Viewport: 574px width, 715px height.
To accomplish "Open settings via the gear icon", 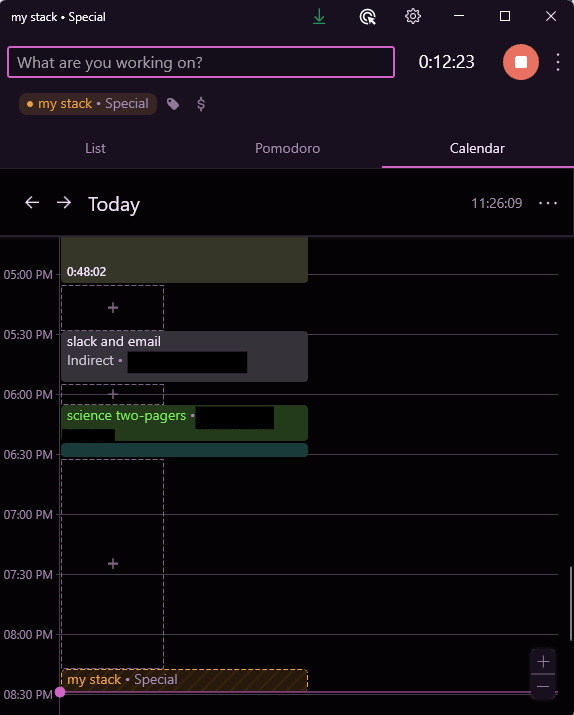I will point(413,16).
